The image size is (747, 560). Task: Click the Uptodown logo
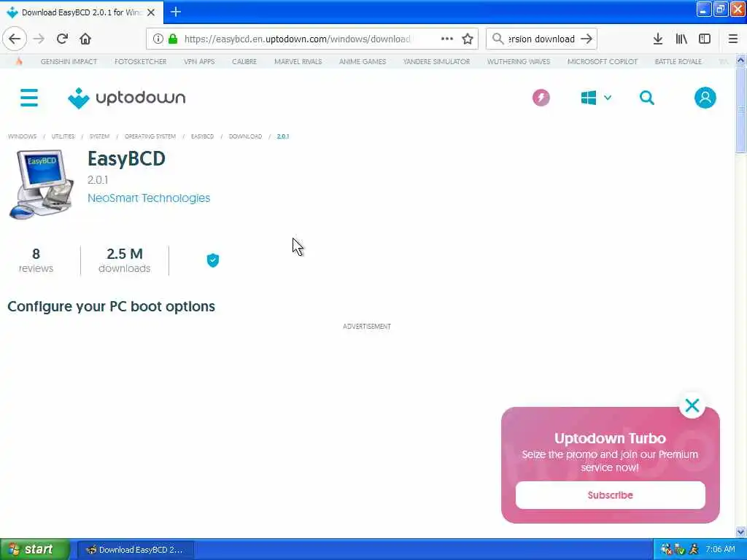pyautogui.click(x=127, y=98)
